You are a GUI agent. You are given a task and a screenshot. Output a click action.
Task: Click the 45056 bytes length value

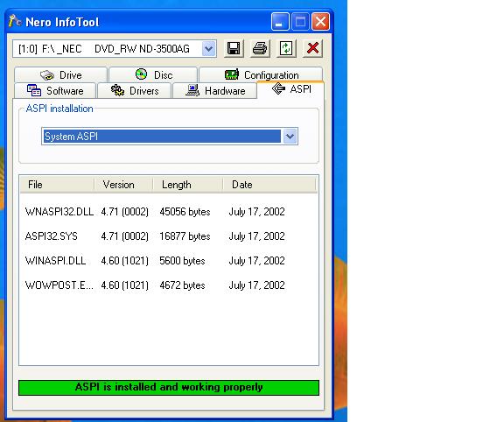tap(185, 212)
